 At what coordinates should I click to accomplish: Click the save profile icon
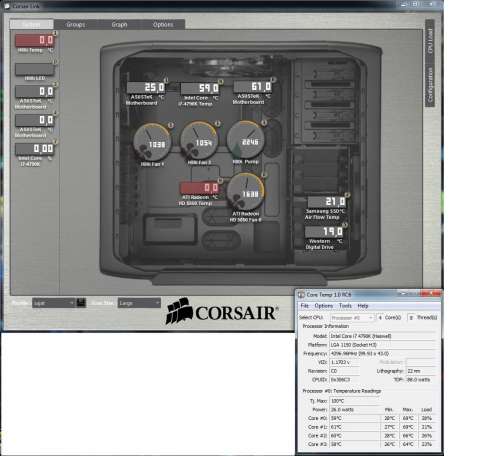coord(81,303)
